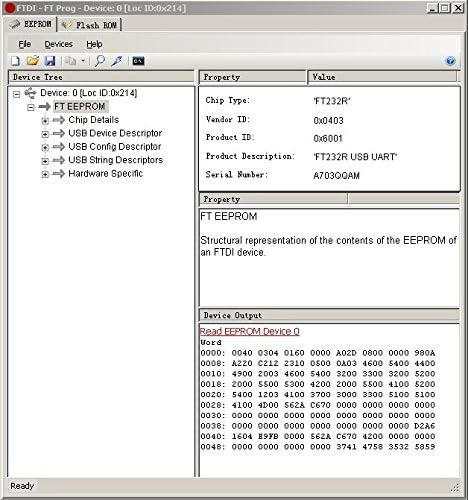Click the New template toolbar icon
The height and width of the screenshot is (500, 468).
(15, 61)
